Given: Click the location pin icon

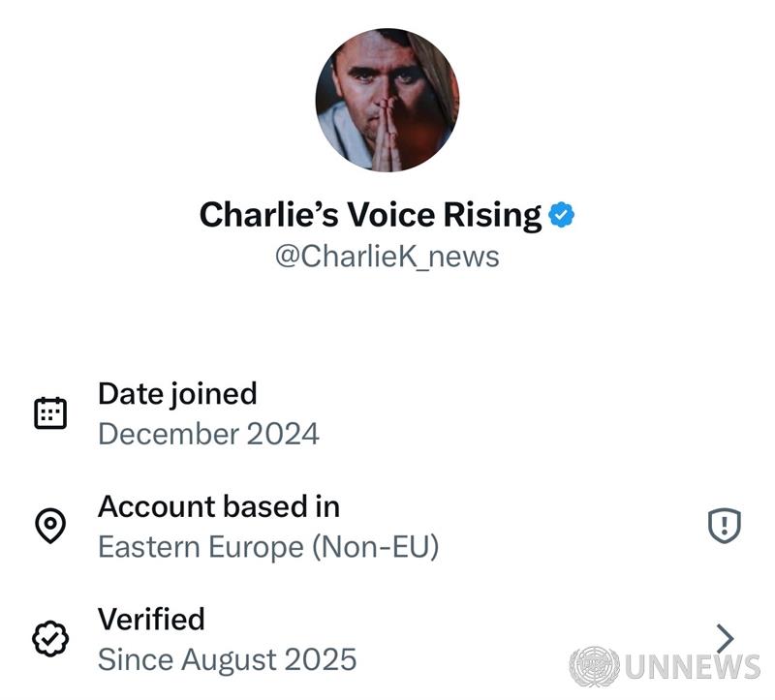Looking at the screenshot, I should tap(50, 526).
